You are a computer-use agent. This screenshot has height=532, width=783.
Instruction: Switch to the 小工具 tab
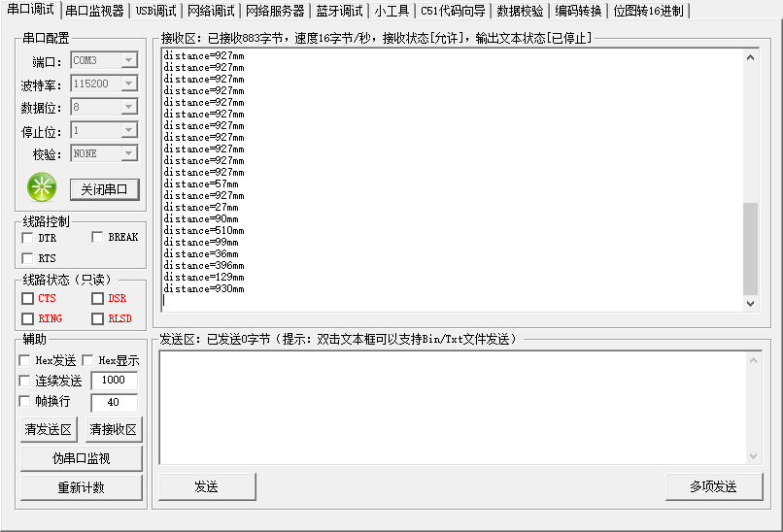(391, 11)
